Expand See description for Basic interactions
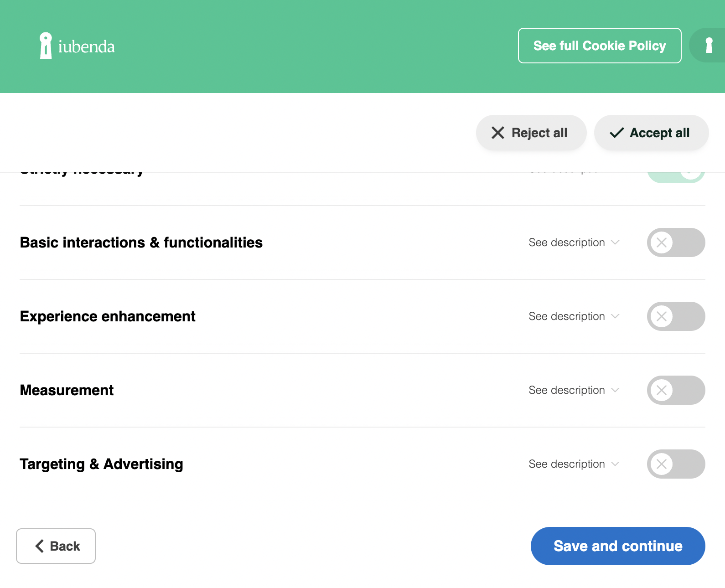Viewport: 725px width, 588px height. [x=573, y=242]
